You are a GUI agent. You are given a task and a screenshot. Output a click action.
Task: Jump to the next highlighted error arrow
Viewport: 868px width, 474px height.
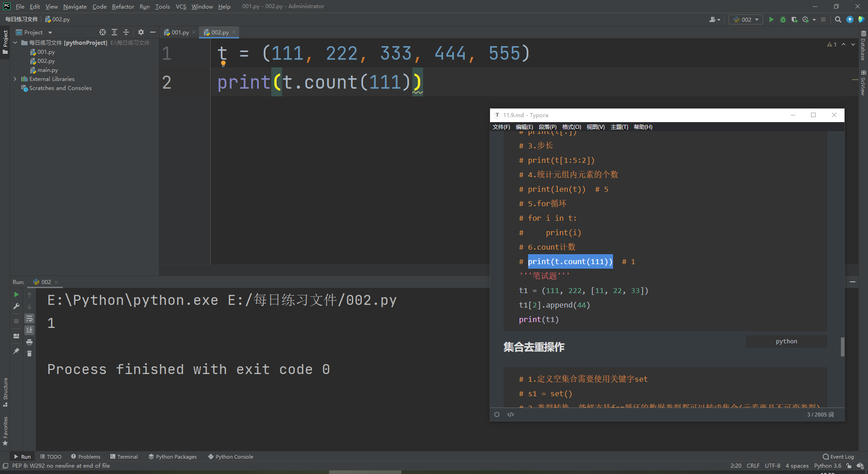853,44
